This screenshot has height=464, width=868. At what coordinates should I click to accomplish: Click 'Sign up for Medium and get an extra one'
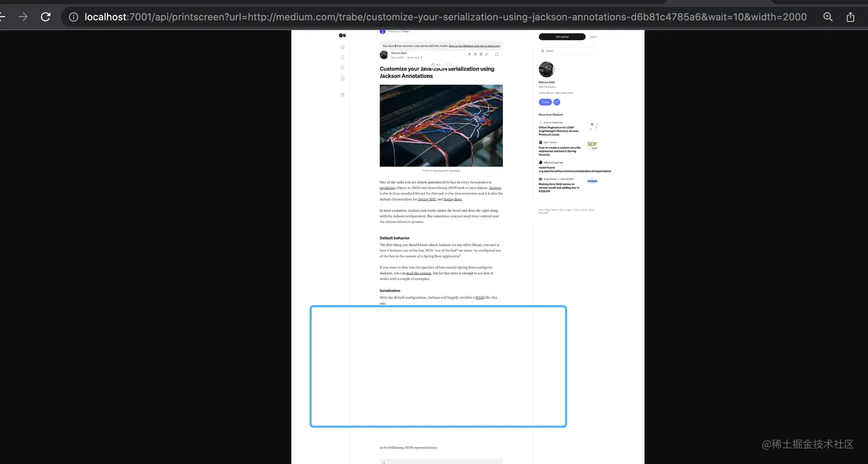pos(474,46)
